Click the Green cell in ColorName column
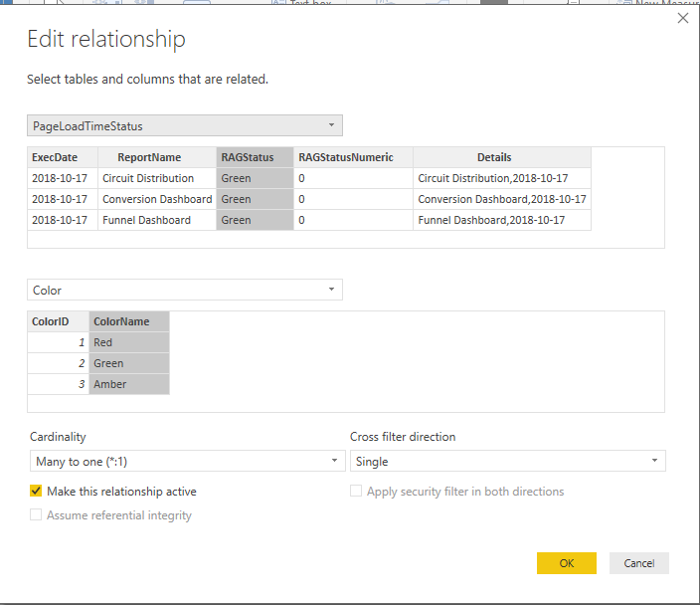The width and height of the screenshot is (700, 605). point(129,364)
